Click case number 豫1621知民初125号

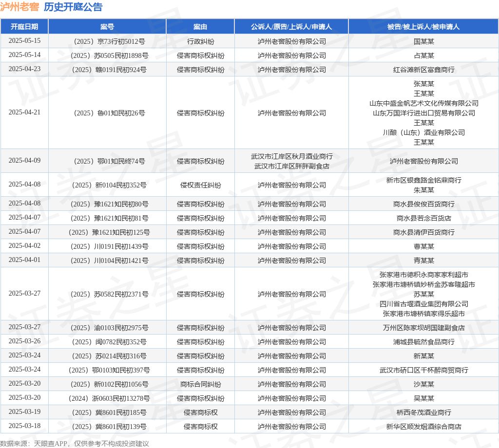pos(109,232)
